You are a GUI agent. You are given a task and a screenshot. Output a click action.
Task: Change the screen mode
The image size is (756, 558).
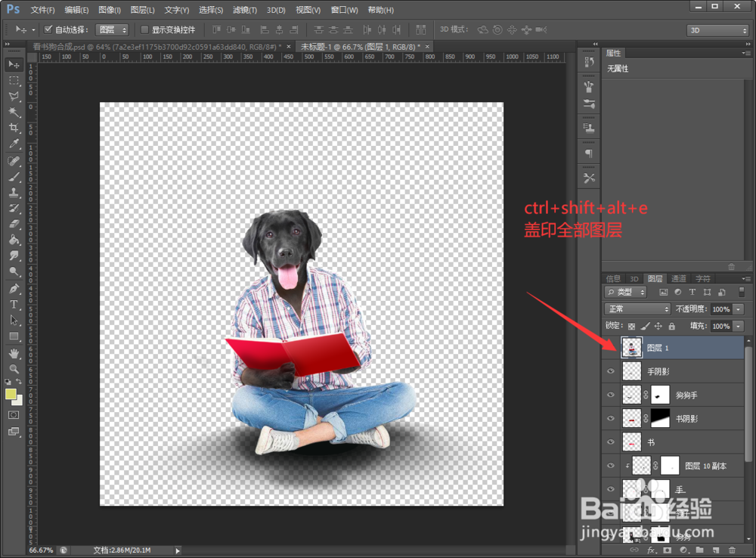click(x=14, y=432)
